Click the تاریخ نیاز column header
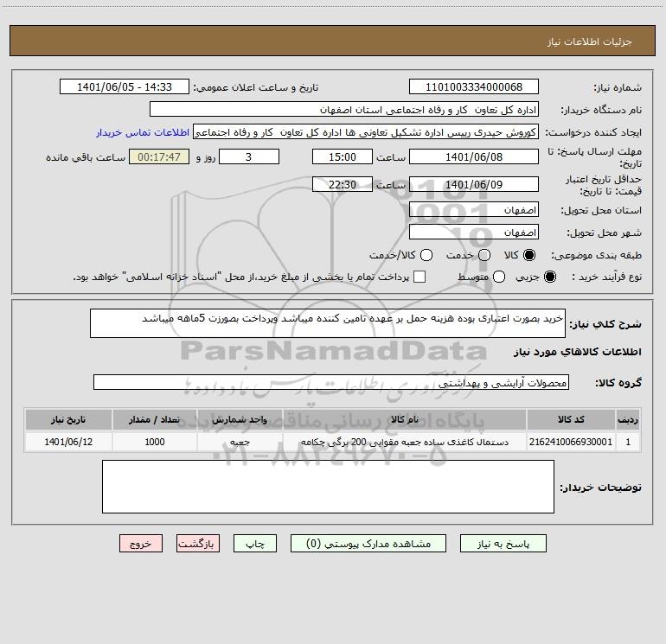Screen dimensions: 666x644 pyautogui.click(x=68, y=419)
